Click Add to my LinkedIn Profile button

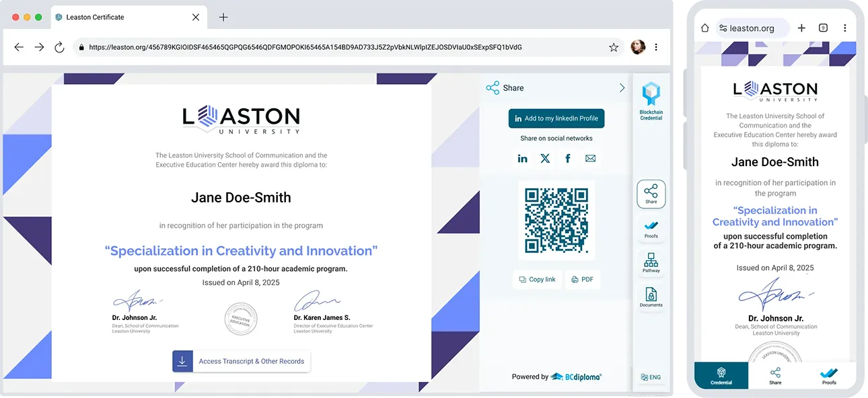(x=556, y=118)
